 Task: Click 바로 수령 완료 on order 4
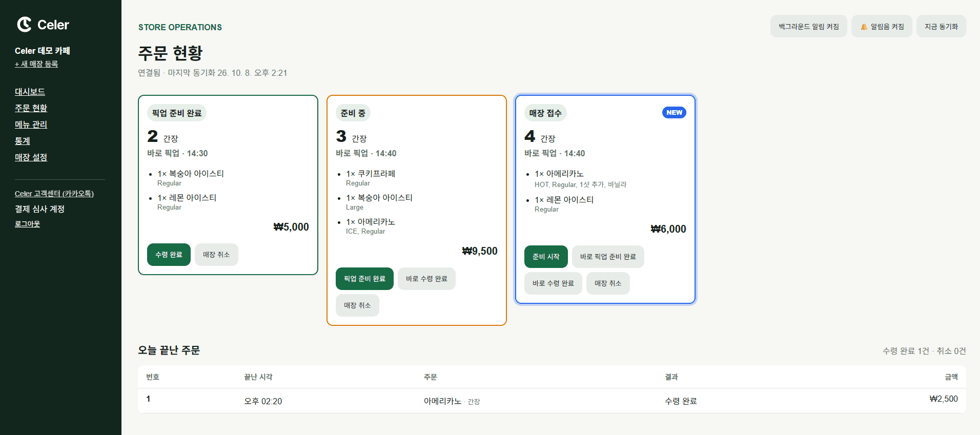pyautogui.click(x=553, y=283)
